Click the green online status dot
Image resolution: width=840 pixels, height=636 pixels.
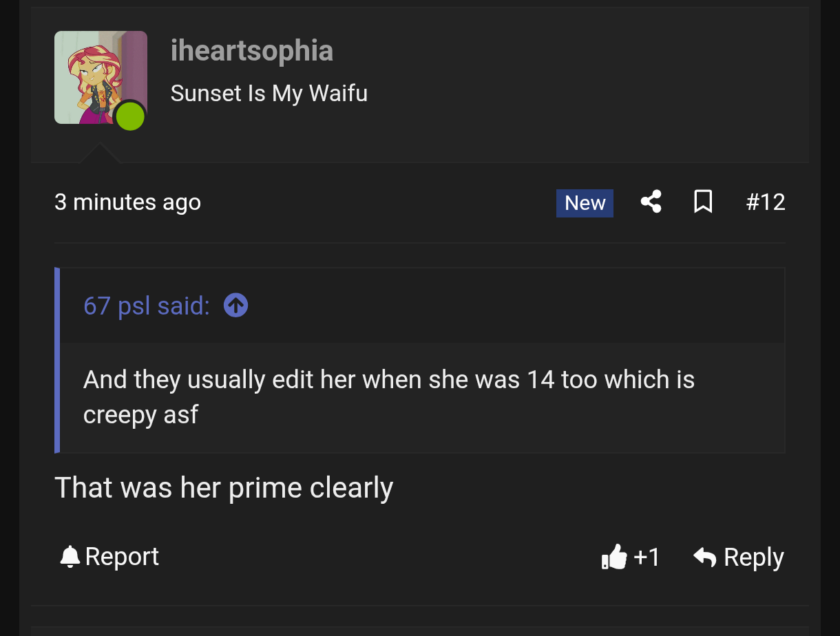click(129, 116)
